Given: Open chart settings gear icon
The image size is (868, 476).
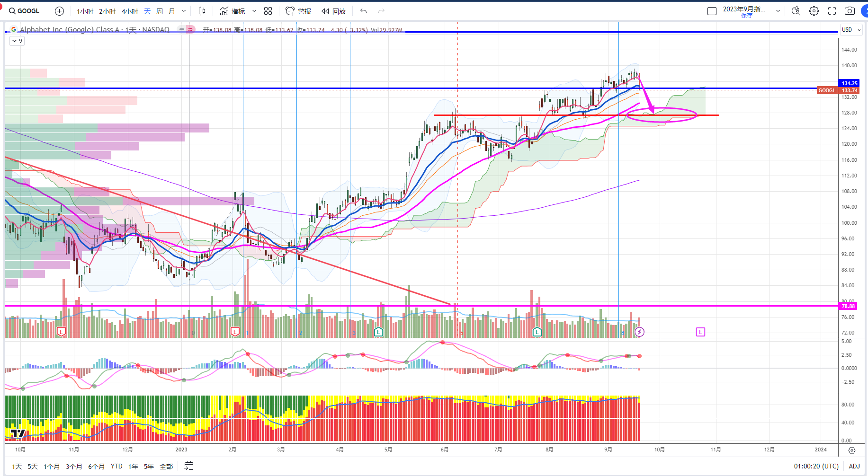Looking at the screenshot, I should 814,11.
